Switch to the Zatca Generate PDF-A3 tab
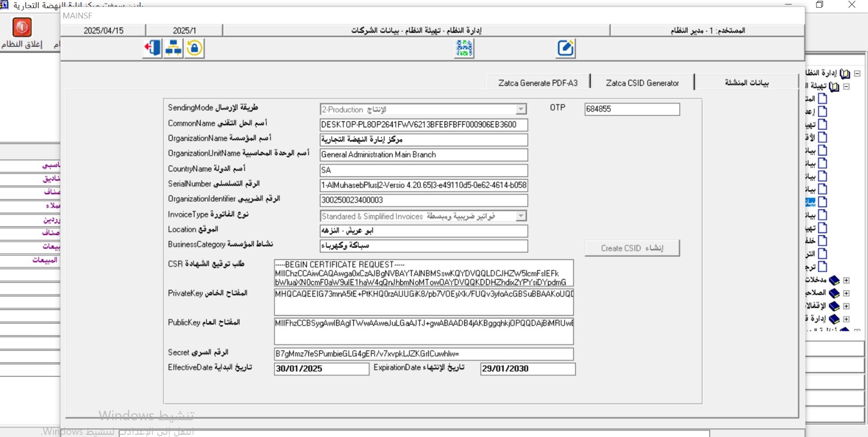 pyautogui.click(x=538, y=83)
